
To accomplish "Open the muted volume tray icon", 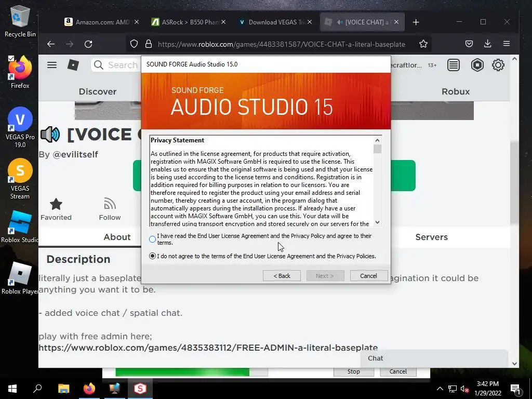I will (x=464, y=389).
